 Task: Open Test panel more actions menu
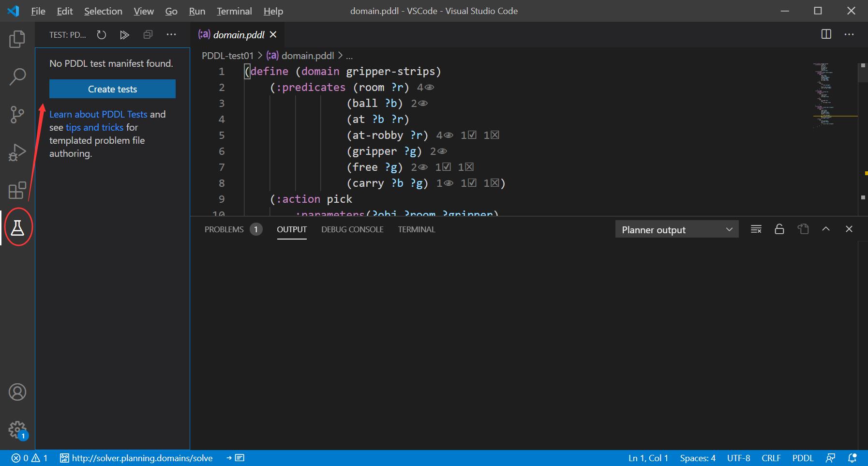pos(171,35)
